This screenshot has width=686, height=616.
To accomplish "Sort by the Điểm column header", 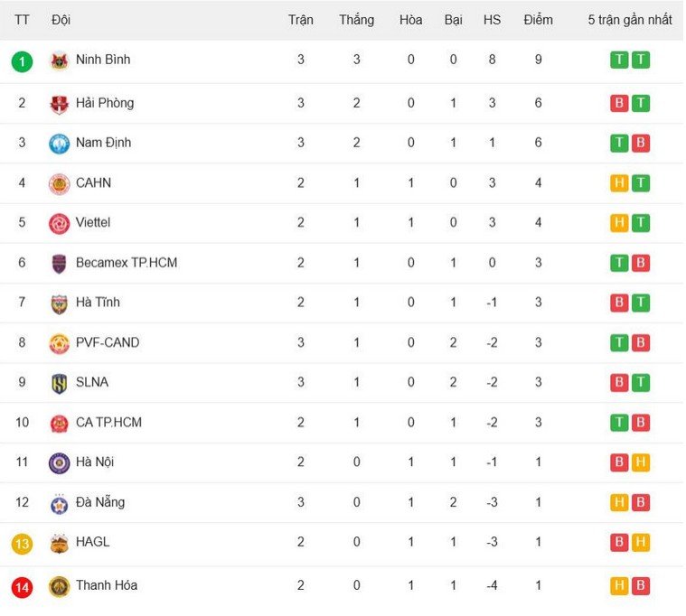I will pos(538,20).
